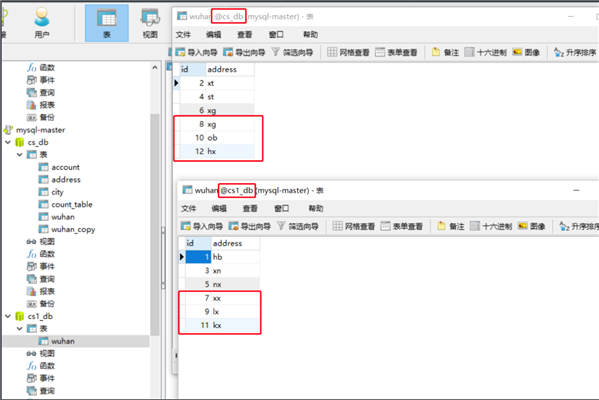
Task: Click 备注 in the cs_db wuhan window
Action: point(445,52)
